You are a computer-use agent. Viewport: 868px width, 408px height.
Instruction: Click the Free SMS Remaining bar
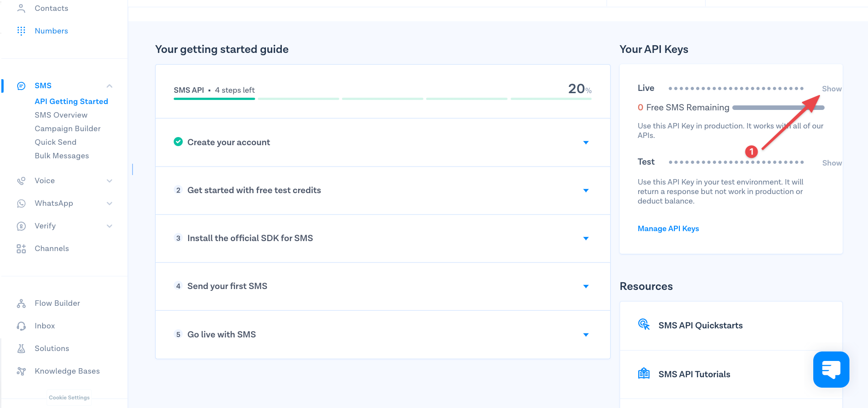[x=778, y=108]
